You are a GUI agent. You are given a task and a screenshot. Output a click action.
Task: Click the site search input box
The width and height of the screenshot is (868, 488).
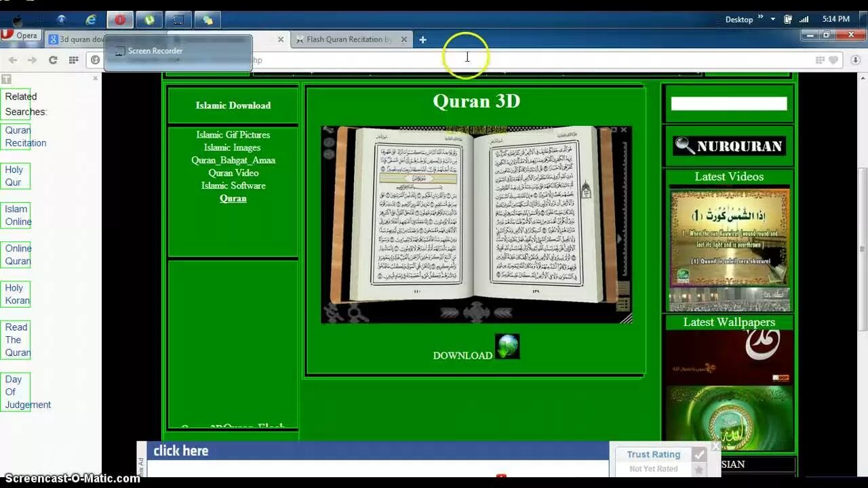pos(729,104)
